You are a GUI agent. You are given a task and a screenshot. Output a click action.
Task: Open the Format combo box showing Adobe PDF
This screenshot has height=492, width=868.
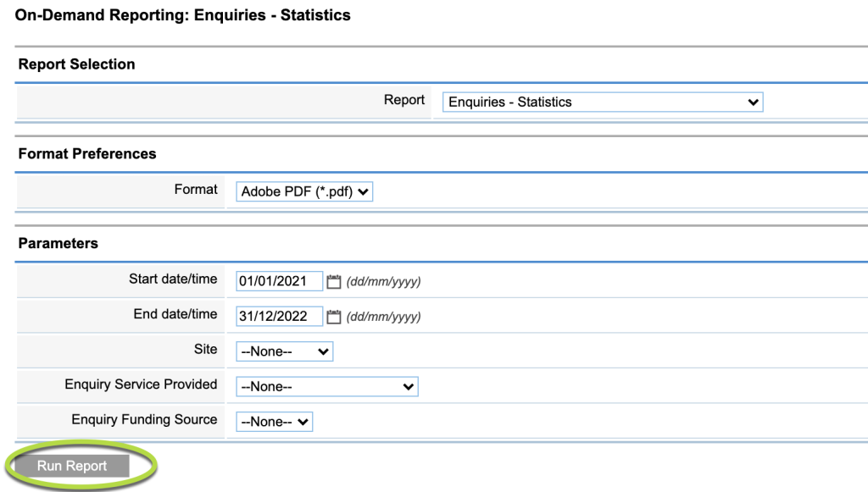pyautogui.click(x=303, y=191)
